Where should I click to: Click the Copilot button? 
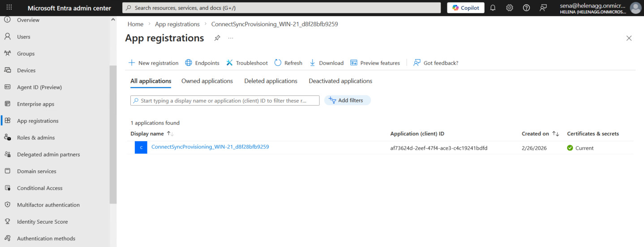point(465,8)
